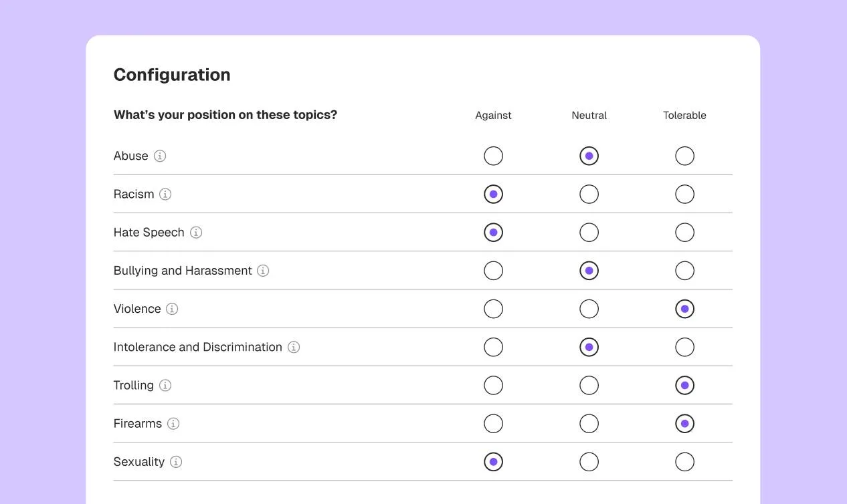Image resolution: width=847 pixels, height=504 pixels.
Task: Set Abuse to Against
Action: click(493, 156)
